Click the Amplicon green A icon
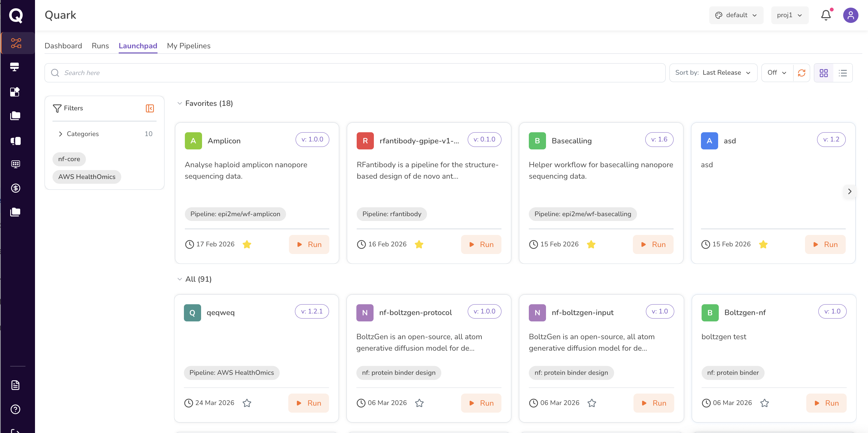 click(193, 141)
